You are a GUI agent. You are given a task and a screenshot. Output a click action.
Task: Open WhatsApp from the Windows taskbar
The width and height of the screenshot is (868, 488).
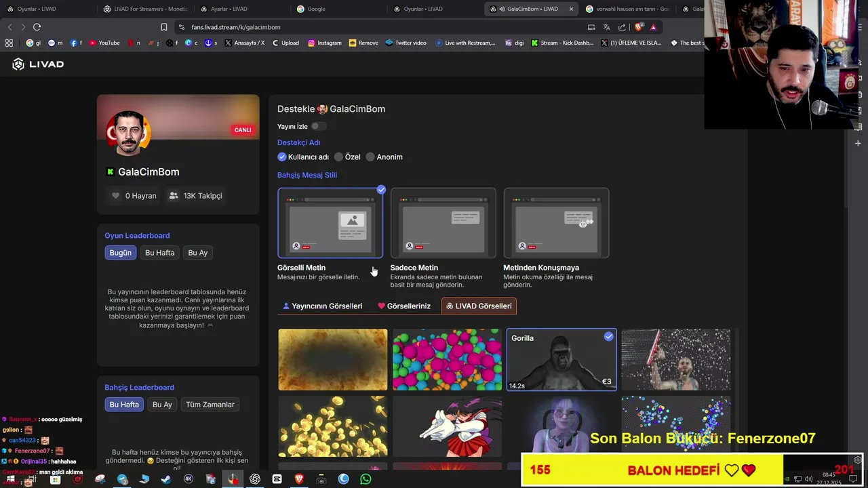click(x=366, y=479)
